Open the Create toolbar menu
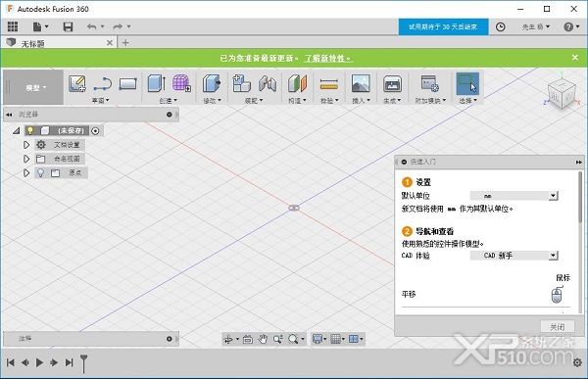This screenshot has width=588, height=379. tap(168, 101)
